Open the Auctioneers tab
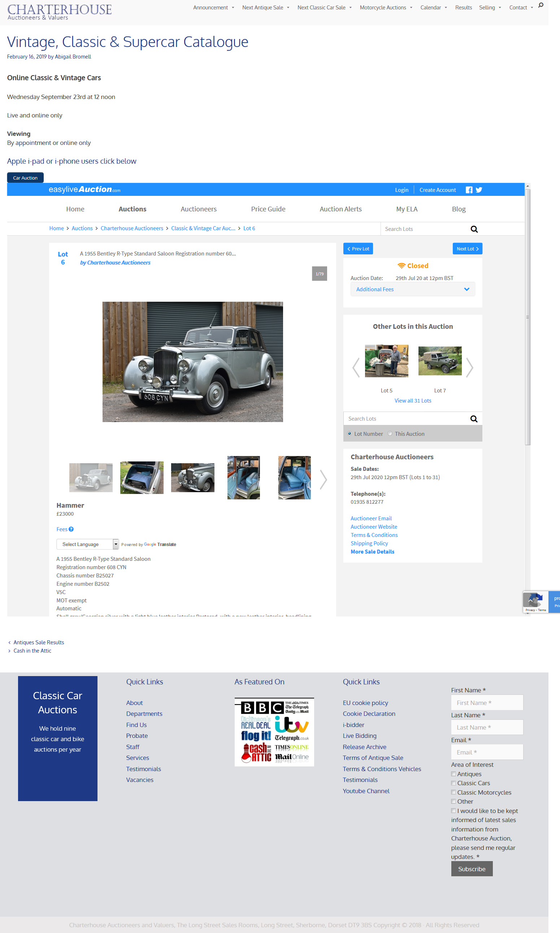This screenshot has width=560, height=933. (x=199, y=209)
